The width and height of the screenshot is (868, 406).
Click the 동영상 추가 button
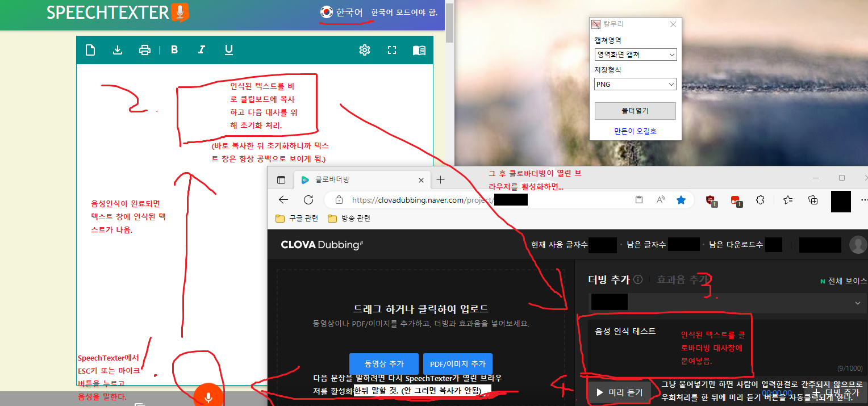tap(384, 363)
